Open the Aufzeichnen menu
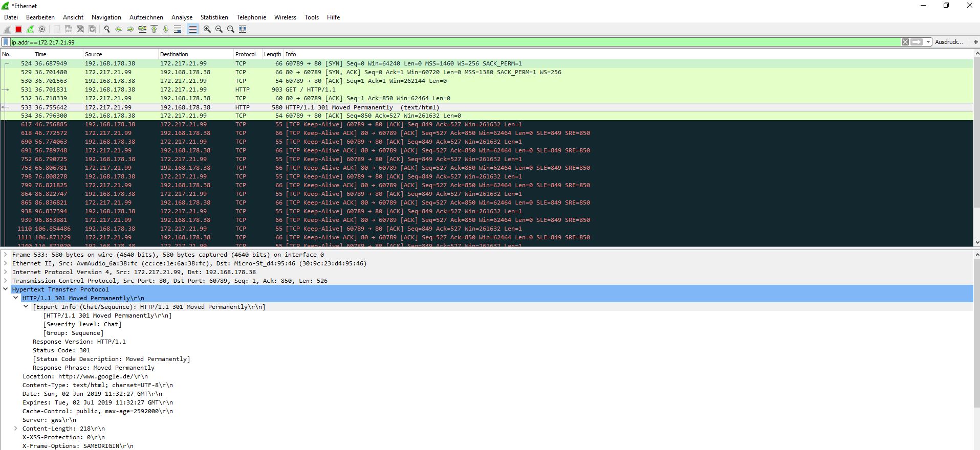This screenshot has height=450, width=980. point(146,17)
